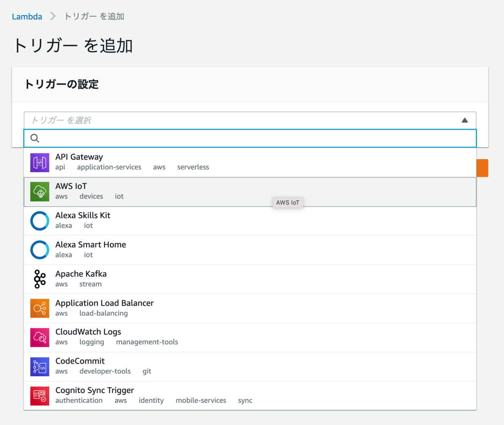Click the 'logging' tag under CloudWatch Logs

92,342
